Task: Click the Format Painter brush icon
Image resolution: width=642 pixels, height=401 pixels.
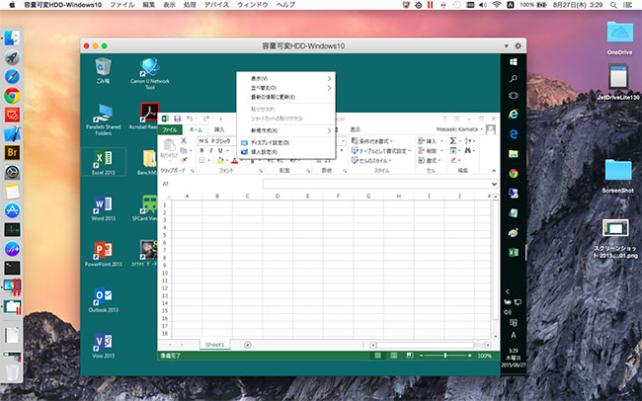Action: 183,160
